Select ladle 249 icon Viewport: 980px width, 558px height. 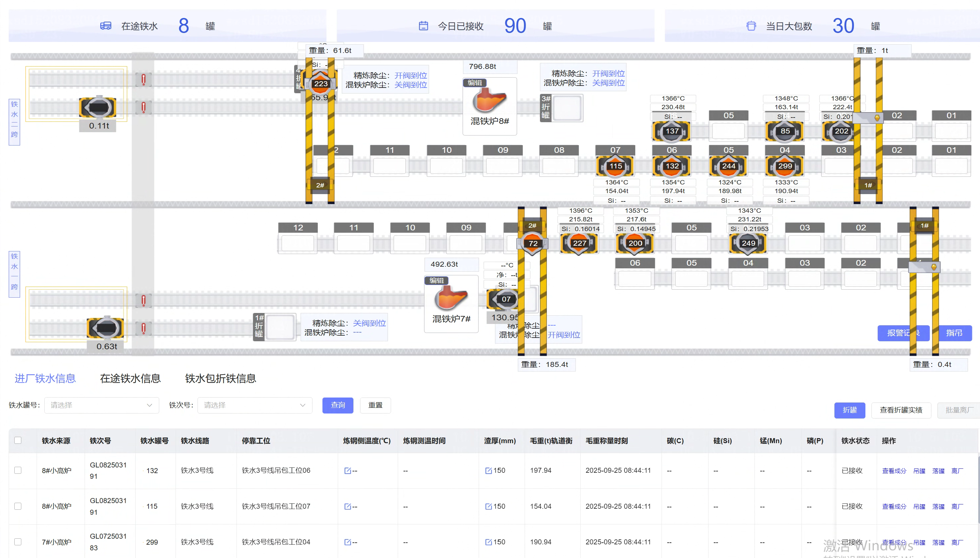pos(748,243)
